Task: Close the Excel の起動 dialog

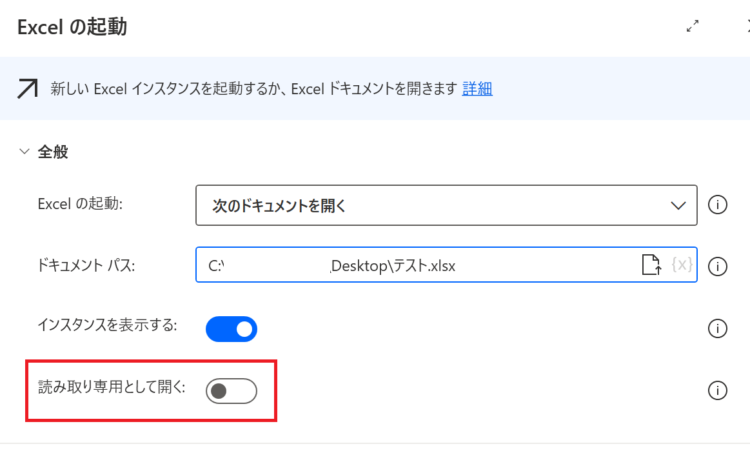Action: pos(748,26)
